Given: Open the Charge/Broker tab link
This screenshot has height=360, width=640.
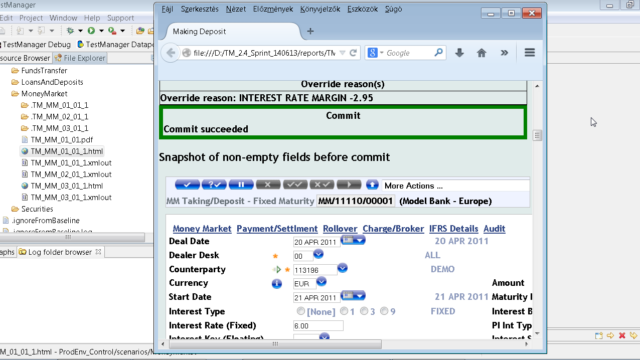Looking at the screenshot, I should 393,229.
